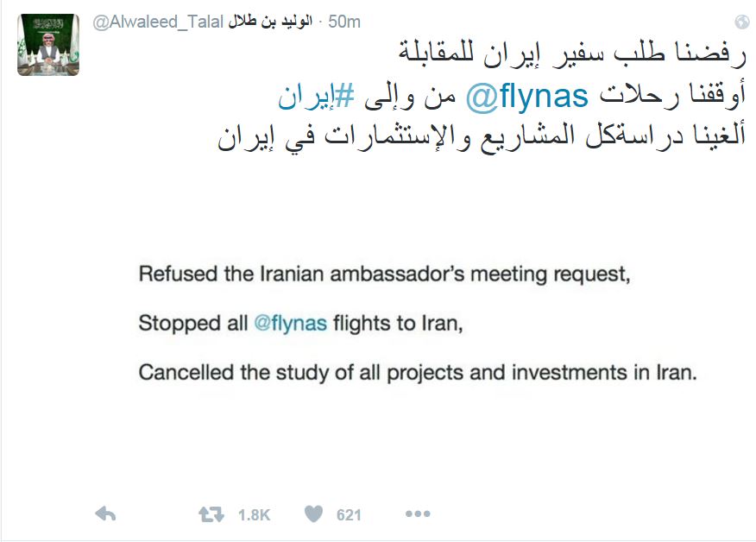756x542 pixels.
Task: Click the globe icon on the tweet
Action: 741,22
